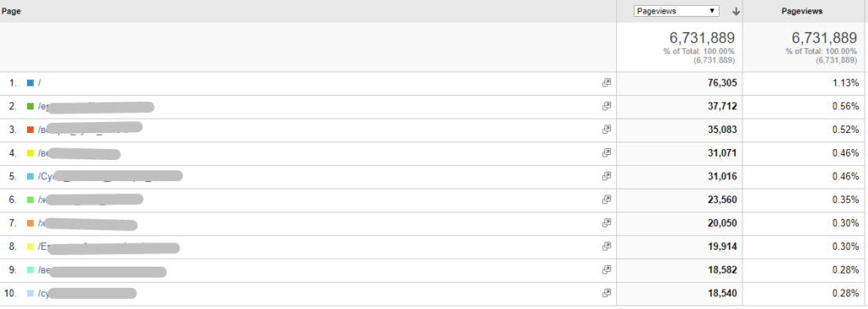
Task: Click the red swatch in row 3
Action: pyautogui.click(x=31, y=130)
